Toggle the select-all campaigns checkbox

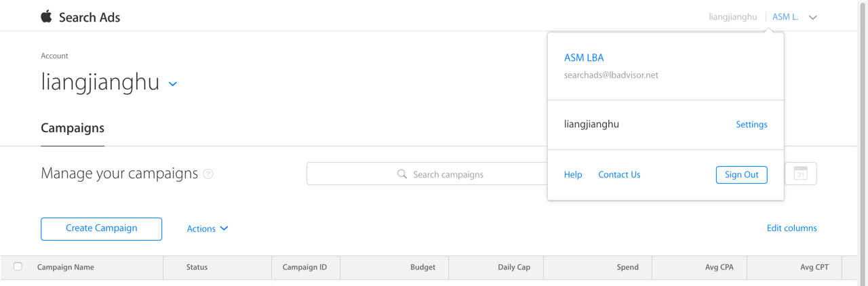pyautogui.click(x=18, y=266)
